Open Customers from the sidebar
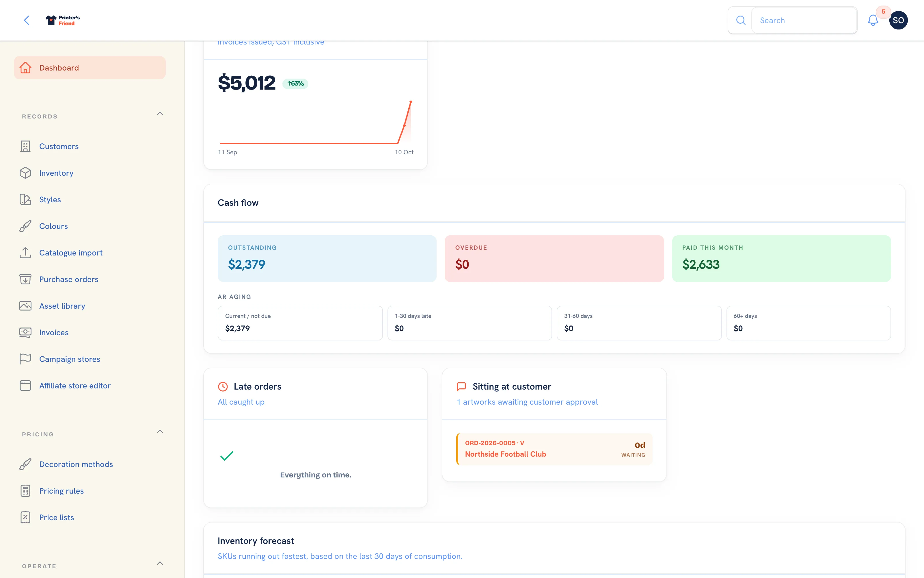 coord(59,147)
